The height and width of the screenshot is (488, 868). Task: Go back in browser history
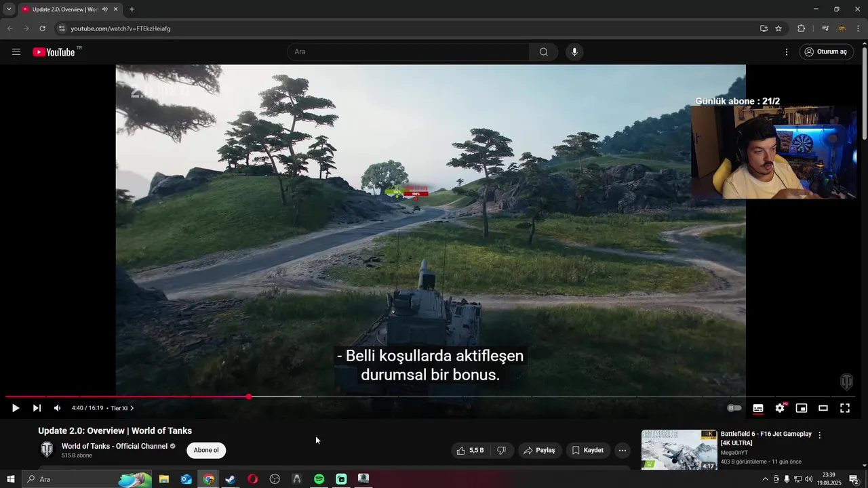[x=9, y=28]
